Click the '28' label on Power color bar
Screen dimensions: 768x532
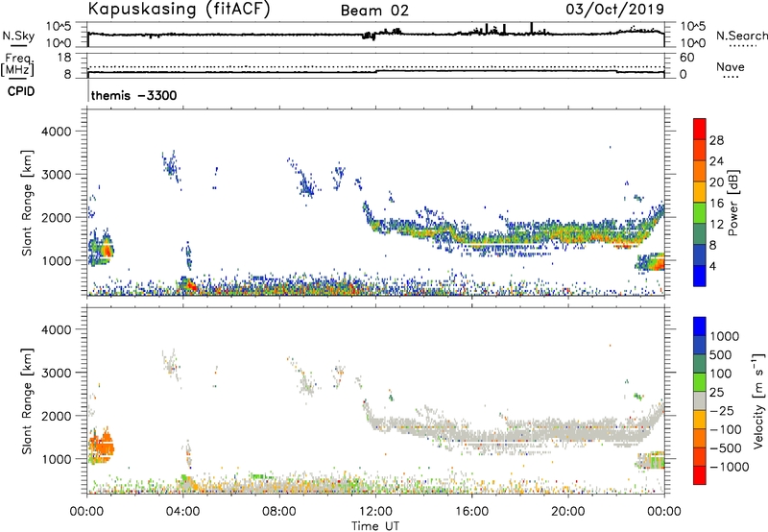pyautogui.click(x=716, y=140)
